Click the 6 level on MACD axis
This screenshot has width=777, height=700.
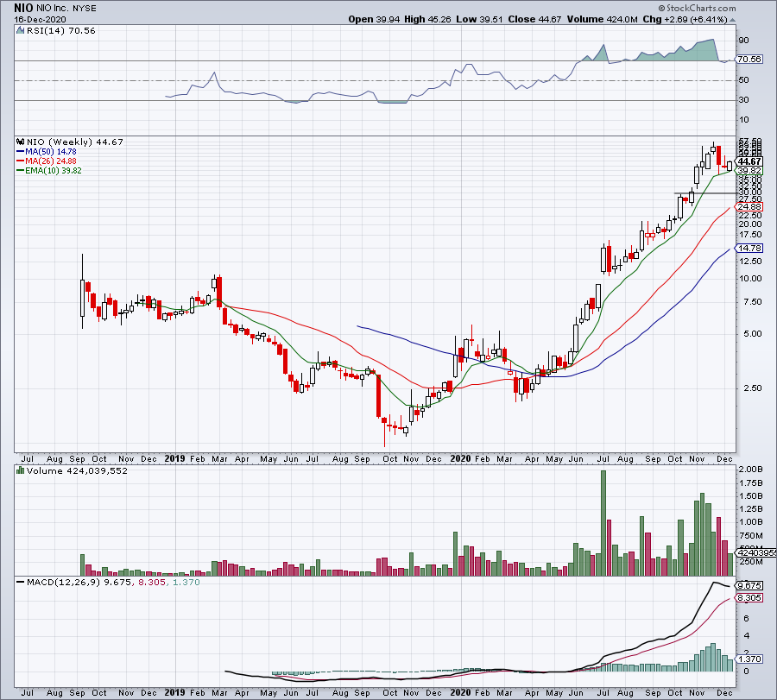[746, 618]
